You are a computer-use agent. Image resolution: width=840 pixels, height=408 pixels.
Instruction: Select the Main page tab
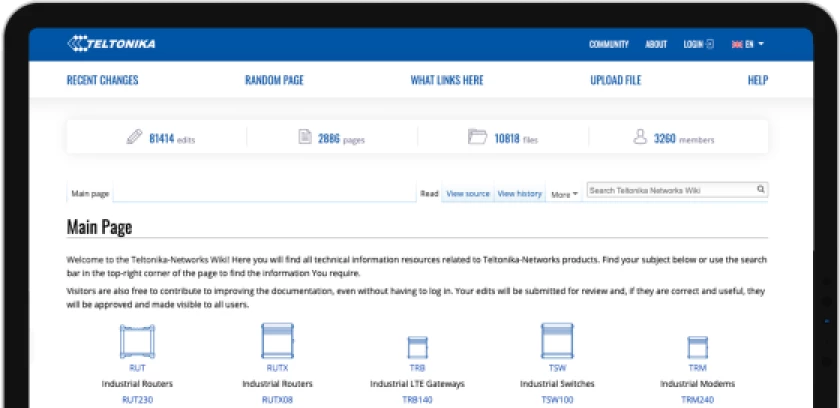pos(90,194)
